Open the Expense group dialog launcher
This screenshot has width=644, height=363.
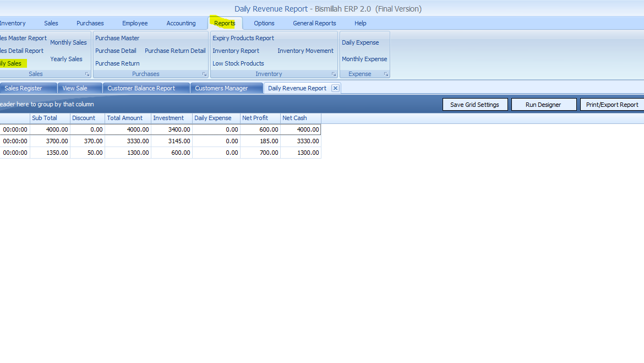386,74
